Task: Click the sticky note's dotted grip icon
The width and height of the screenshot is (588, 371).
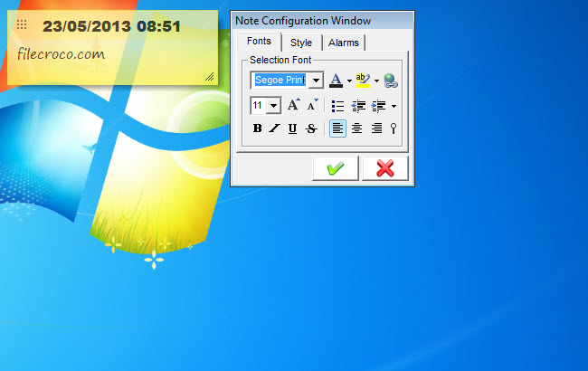Action: click(22, 24)
